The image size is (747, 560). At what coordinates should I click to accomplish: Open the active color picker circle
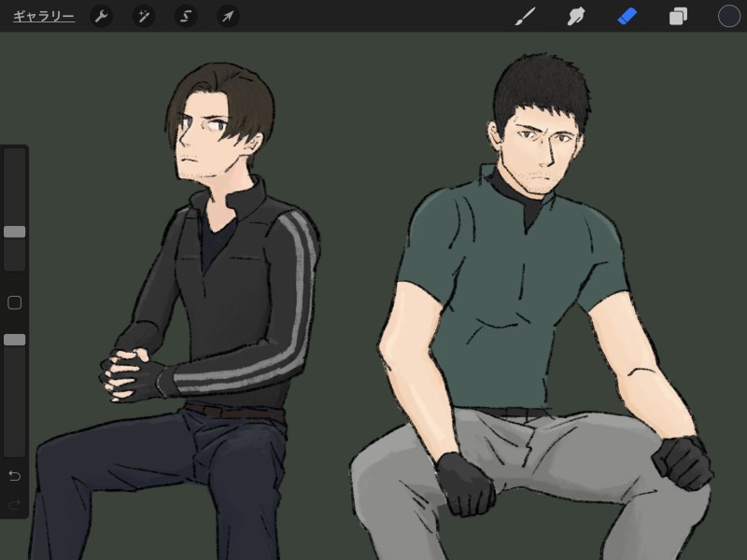click(x=729, y=16)
